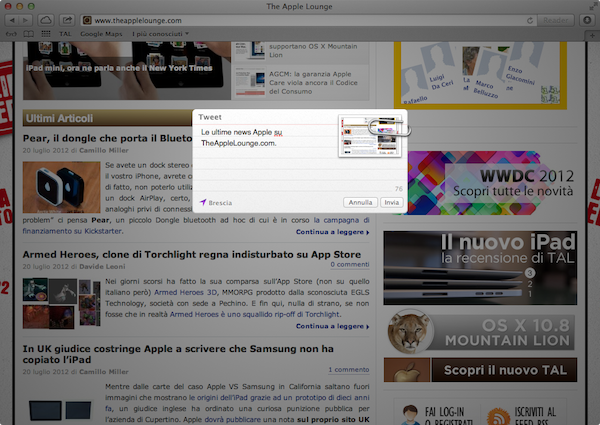600x425 pixels.
Task: Click the Mountain Lion cougar icon
Action: click(x=409, y=331)
